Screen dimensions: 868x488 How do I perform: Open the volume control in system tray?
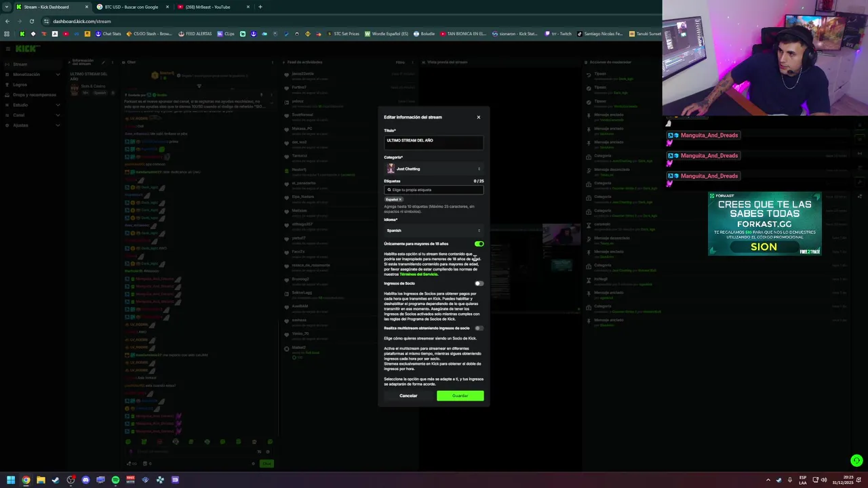click(x=824, y=480)
